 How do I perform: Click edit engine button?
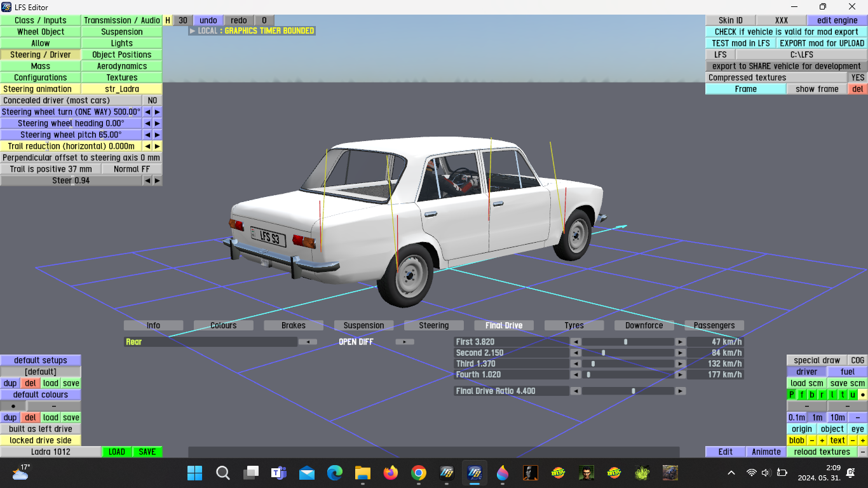pos(837,20)
